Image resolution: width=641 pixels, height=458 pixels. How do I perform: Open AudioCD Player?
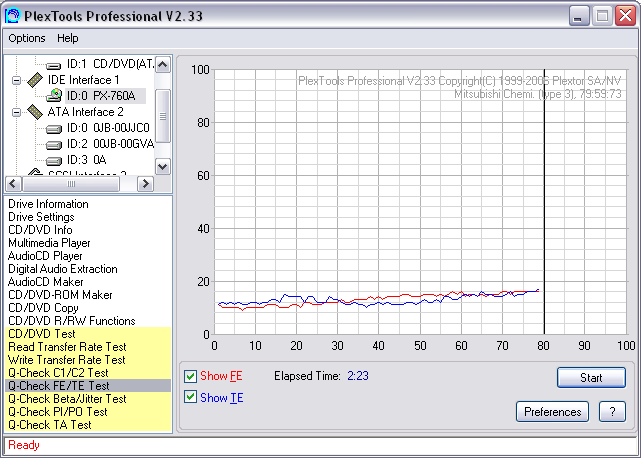pyautogui.click(x=45, y=256)
